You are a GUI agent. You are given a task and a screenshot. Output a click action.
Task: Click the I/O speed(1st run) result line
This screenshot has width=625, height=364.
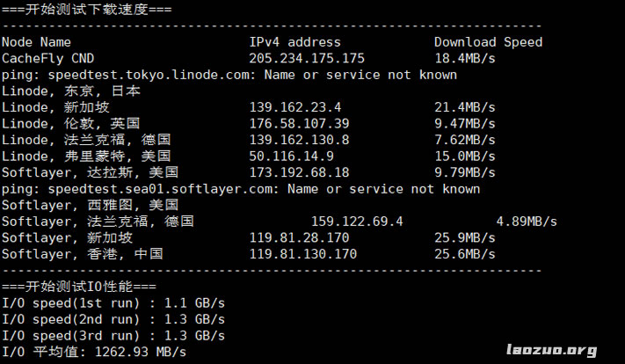click(x=113, y=303)
